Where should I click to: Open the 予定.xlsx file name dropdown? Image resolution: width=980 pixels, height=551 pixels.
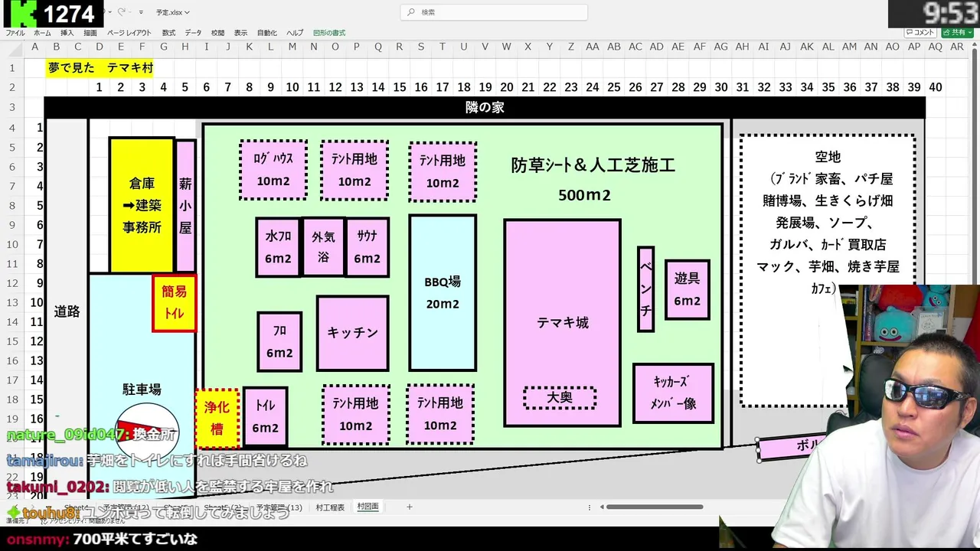pos(173,12)
